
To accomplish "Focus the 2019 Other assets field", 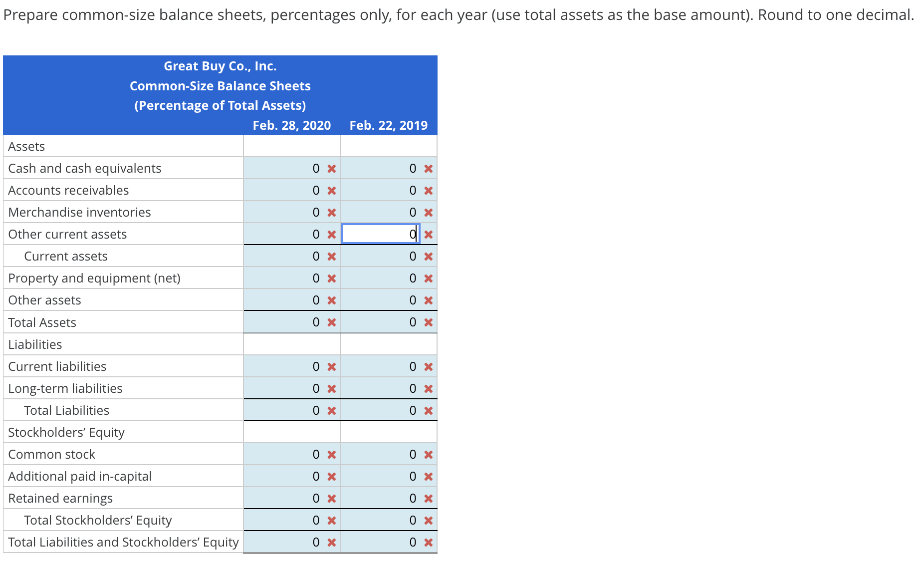I will pyautogui.click(x=380, y=300).
